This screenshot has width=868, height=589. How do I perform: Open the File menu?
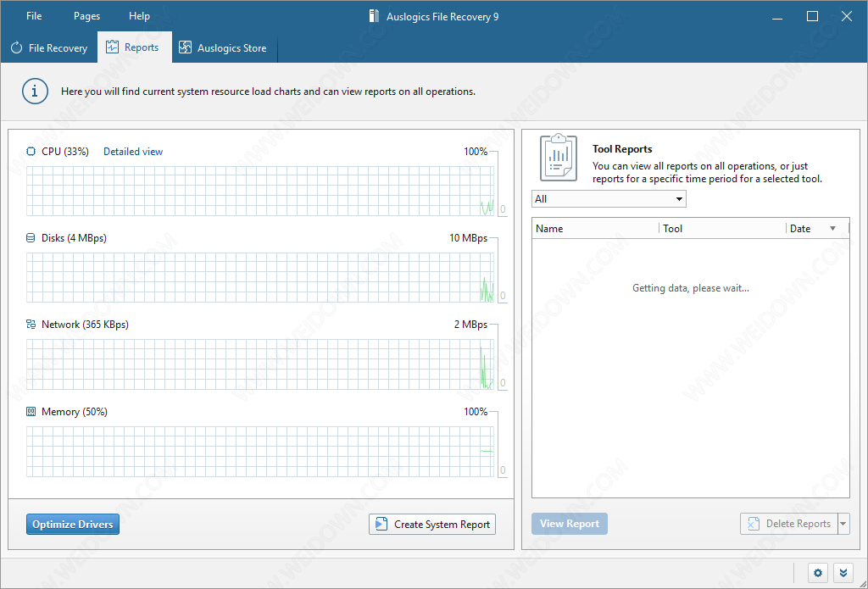pyautogui.click(x=34, y=16)
